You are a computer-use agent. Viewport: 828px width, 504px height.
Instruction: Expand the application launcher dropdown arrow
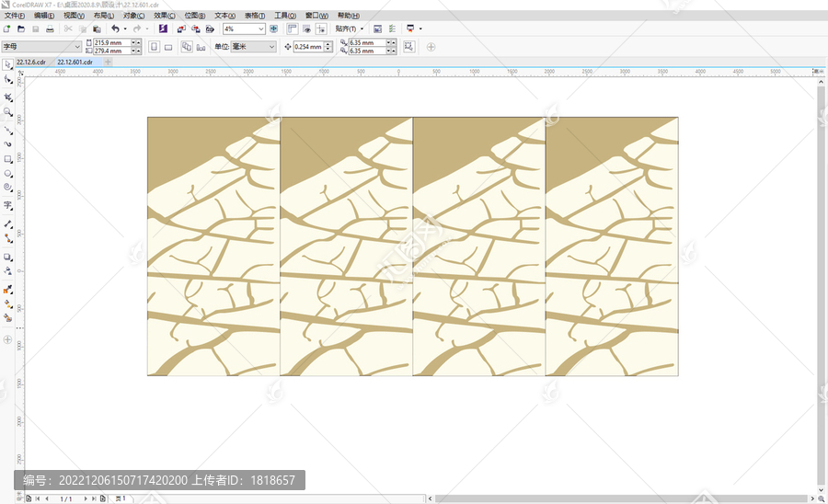[x=420, y=29]
